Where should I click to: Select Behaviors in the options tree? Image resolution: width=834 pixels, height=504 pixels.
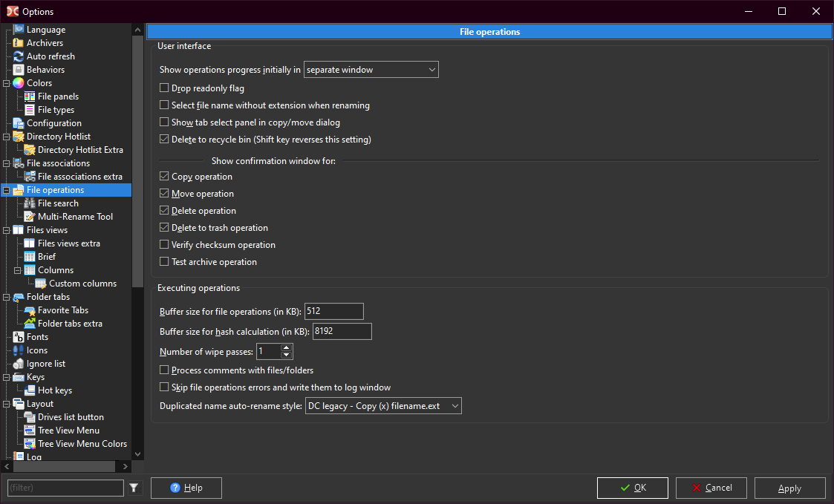coord(45,70)
